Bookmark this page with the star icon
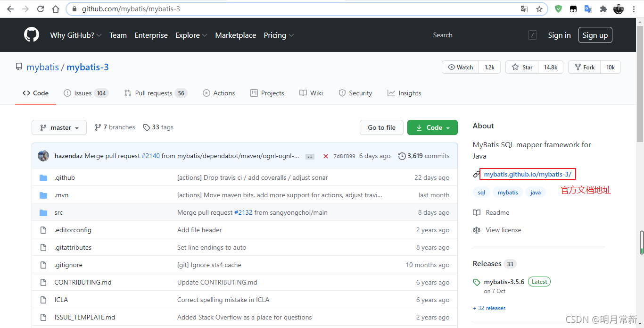644x328 pixels. coord(539,9)
